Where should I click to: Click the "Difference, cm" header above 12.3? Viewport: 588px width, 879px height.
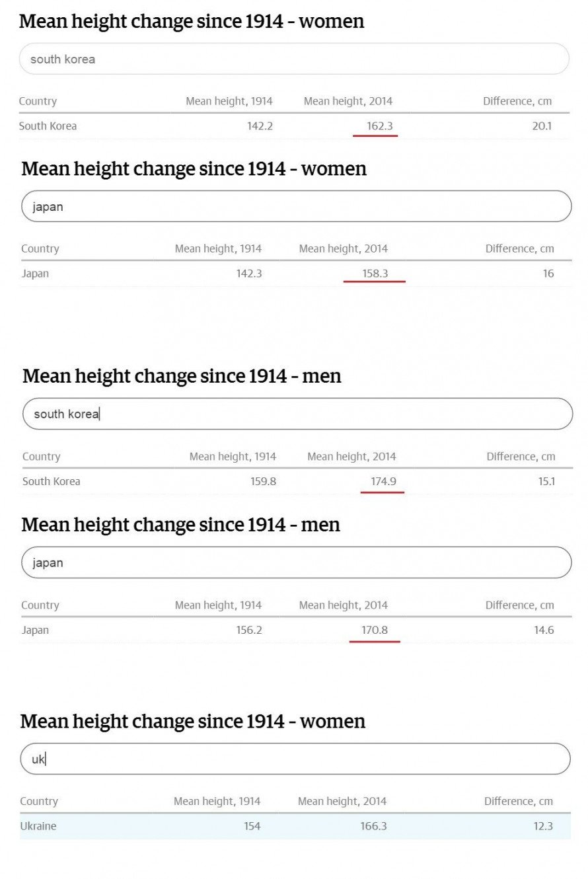click(x=519, y=801)
